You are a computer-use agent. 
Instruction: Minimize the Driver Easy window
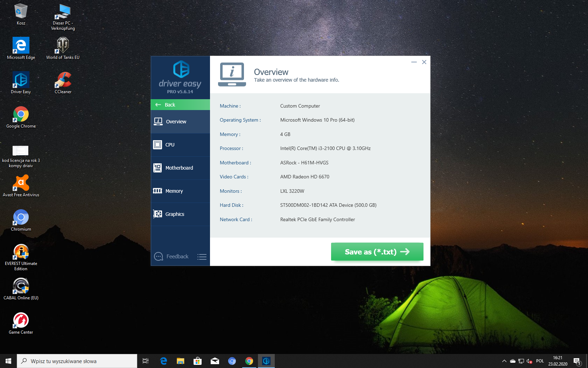414,62
